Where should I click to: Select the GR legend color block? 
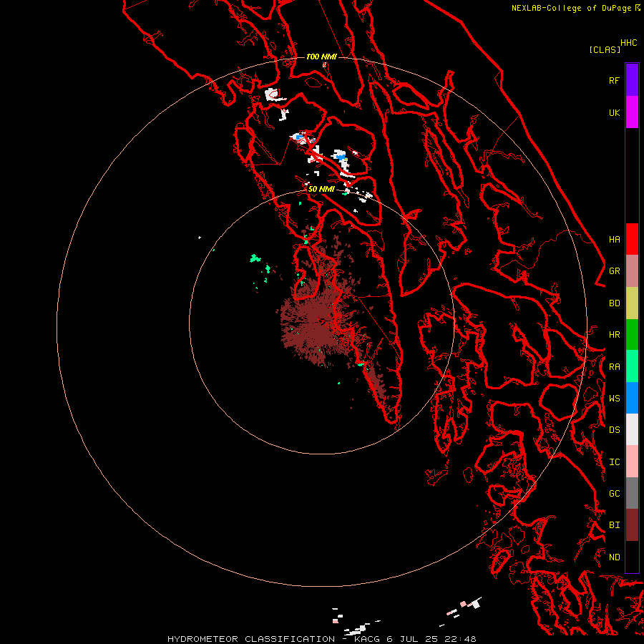(632, 271)
